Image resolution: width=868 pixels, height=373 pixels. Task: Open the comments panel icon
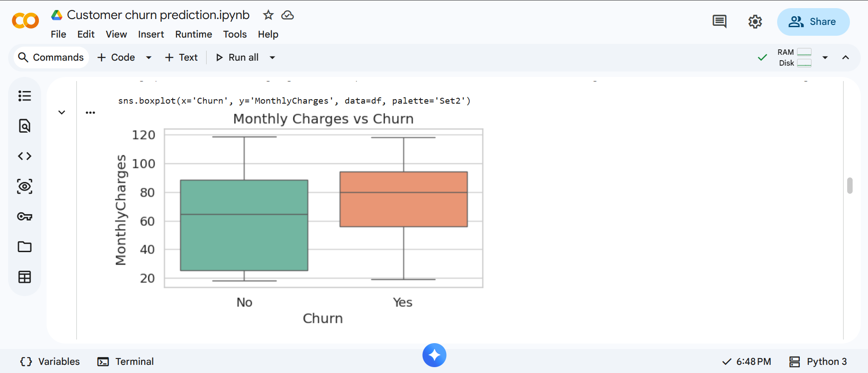[719, 22]
